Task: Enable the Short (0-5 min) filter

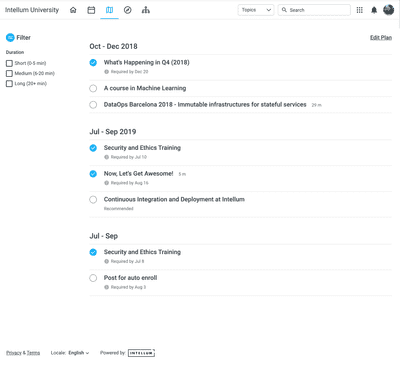Action: (x=9, y=63)
